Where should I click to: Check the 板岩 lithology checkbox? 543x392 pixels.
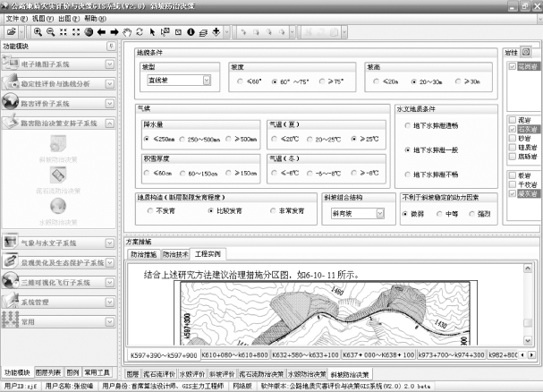(x=513, y=175)
